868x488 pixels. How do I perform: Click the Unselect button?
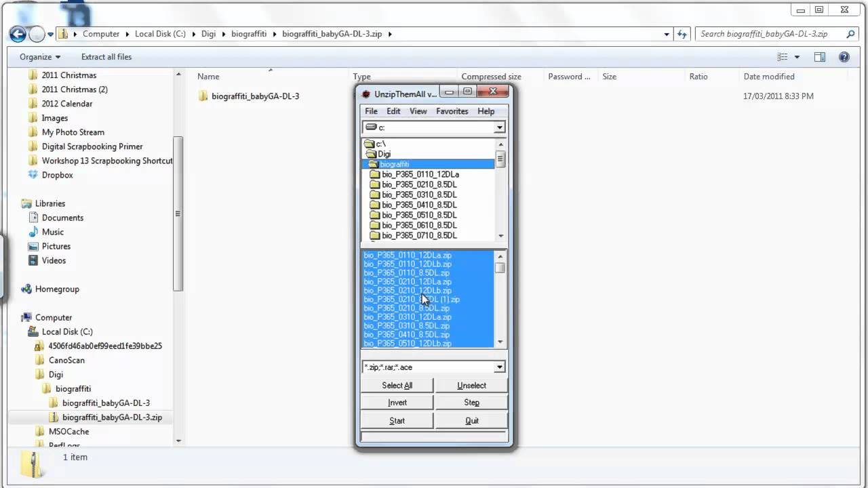(471, 386)
